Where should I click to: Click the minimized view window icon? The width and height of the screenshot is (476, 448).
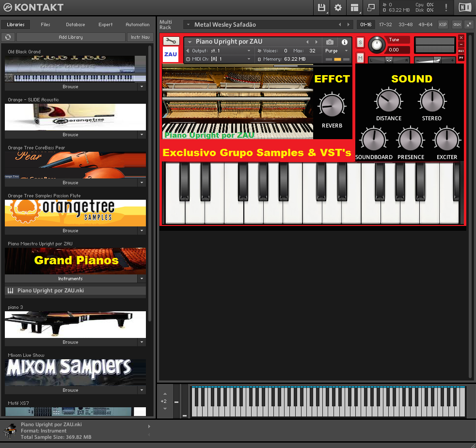(x=371, y=8)
